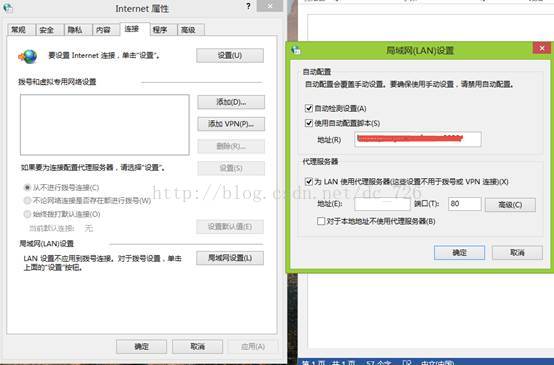This screenshot has width=554, height=365.
Task: Close the Internet 属性 dialog
Action: (270, 6)
